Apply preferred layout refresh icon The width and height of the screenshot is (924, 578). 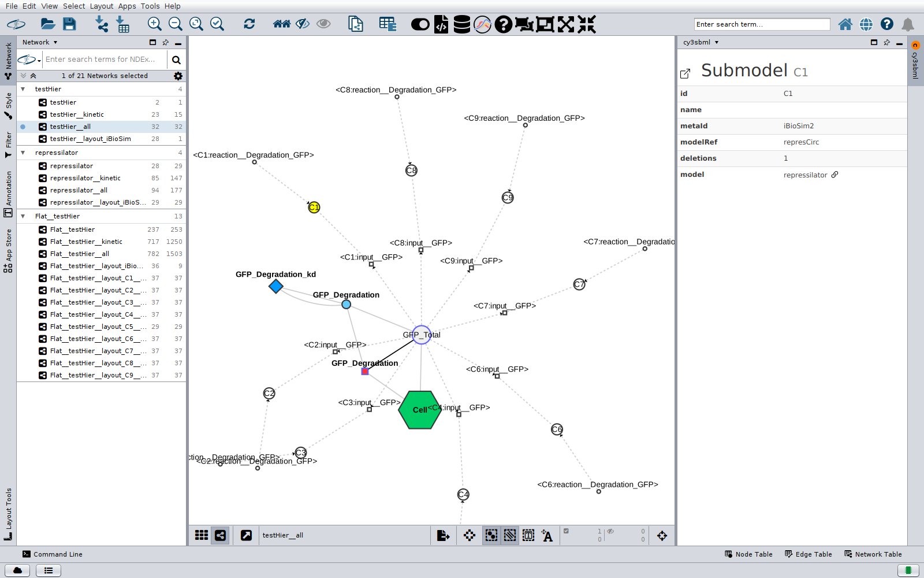(x=249, y=24)
